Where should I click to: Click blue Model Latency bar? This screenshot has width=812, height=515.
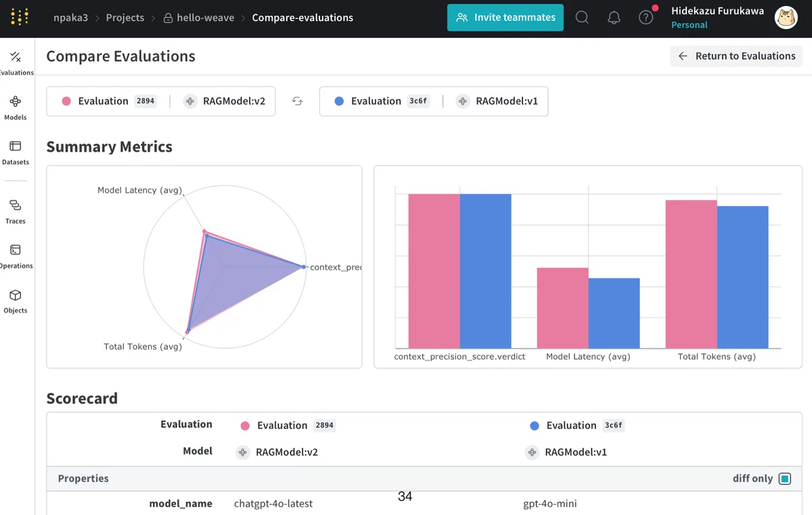[614, 313]
